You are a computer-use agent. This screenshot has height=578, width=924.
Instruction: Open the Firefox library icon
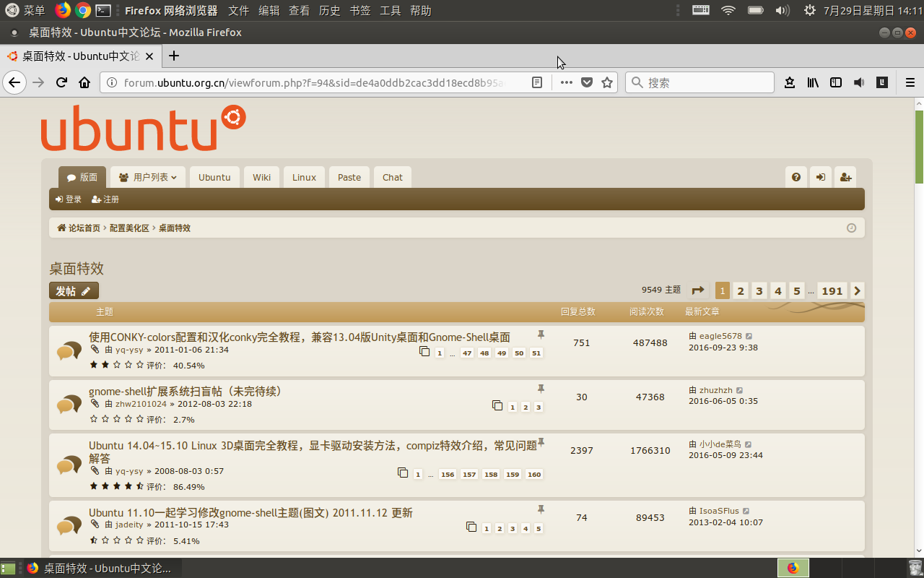pos(813,82)
